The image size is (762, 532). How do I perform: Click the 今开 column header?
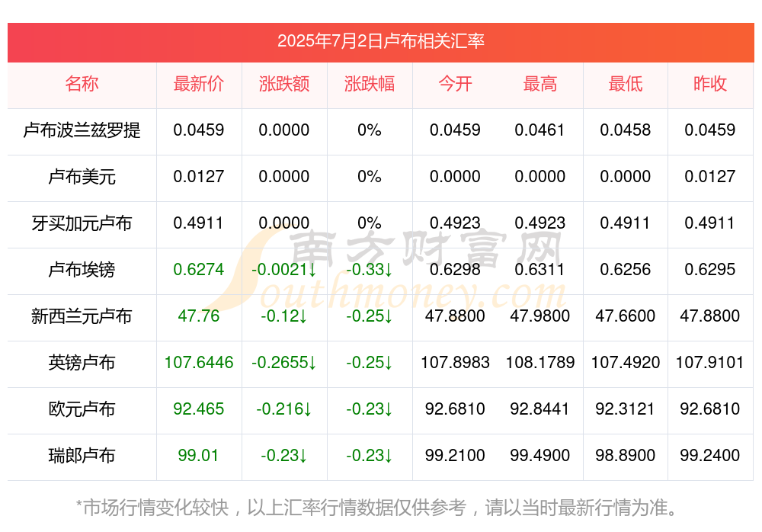point(455,84)
